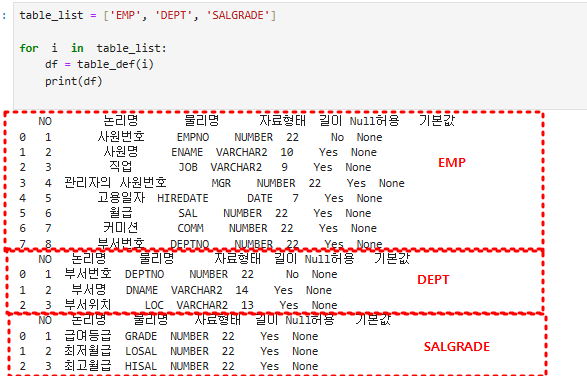Click the length value 14 in DNAME row
This screenshot has height=376, width=587.
(242, 290)
